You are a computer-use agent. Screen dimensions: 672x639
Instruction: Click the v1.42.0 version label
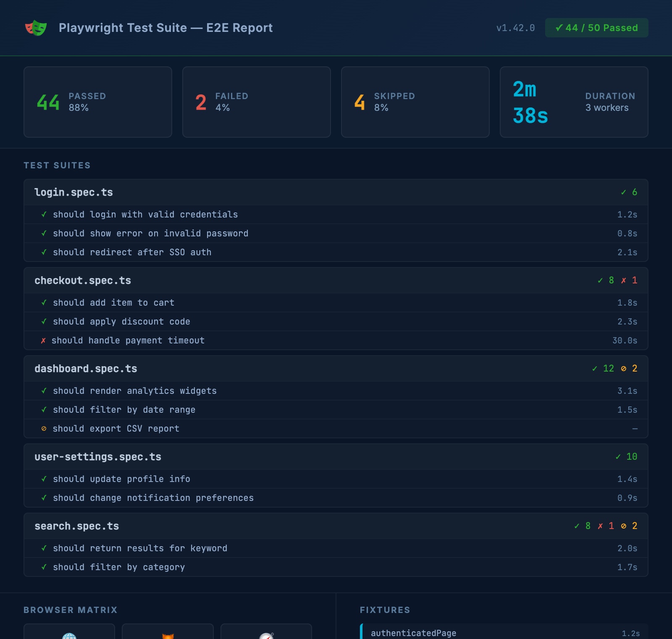516,28
